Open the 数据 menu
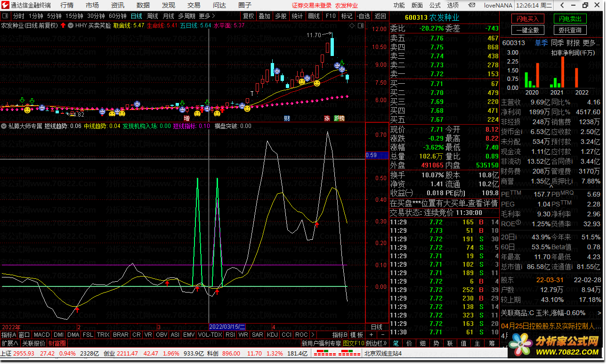The height and width of the screenshot is (364, 607). 143,5
